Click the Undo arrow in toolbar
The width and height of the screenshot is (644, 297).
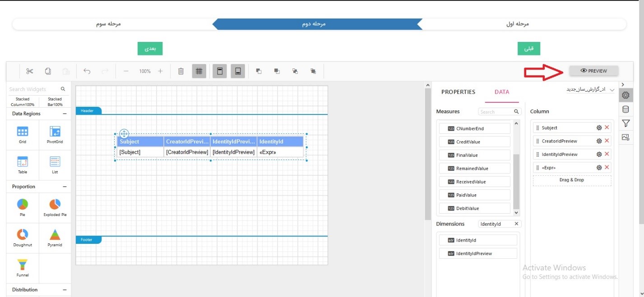pos(87,71)
